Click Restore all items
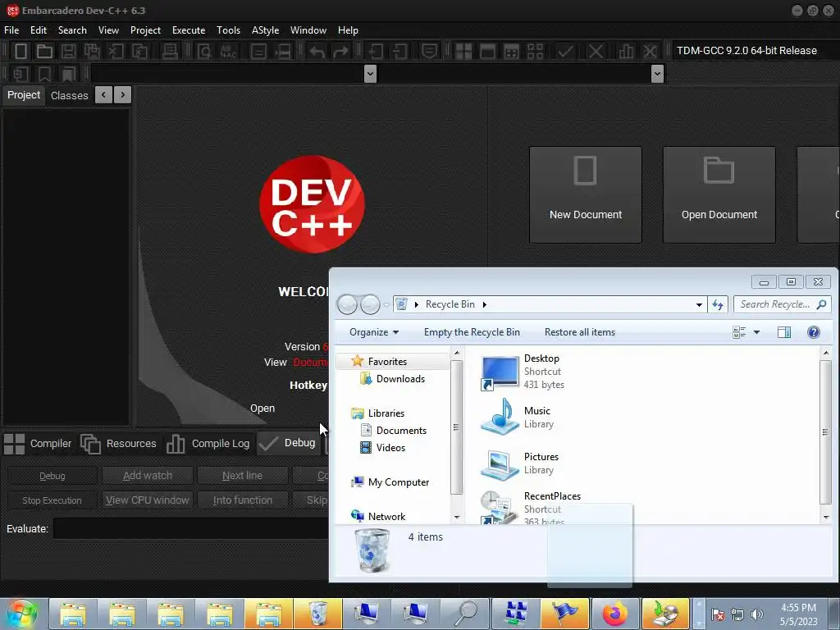Screen dimensions: 840x630 (580, 332)
